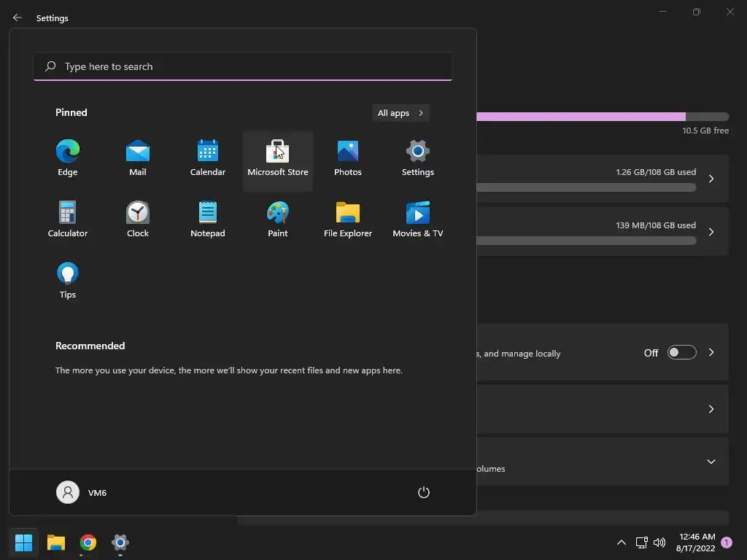Open clock and date flyout
This screenshot has height=560, width=747.
[695, 542]
